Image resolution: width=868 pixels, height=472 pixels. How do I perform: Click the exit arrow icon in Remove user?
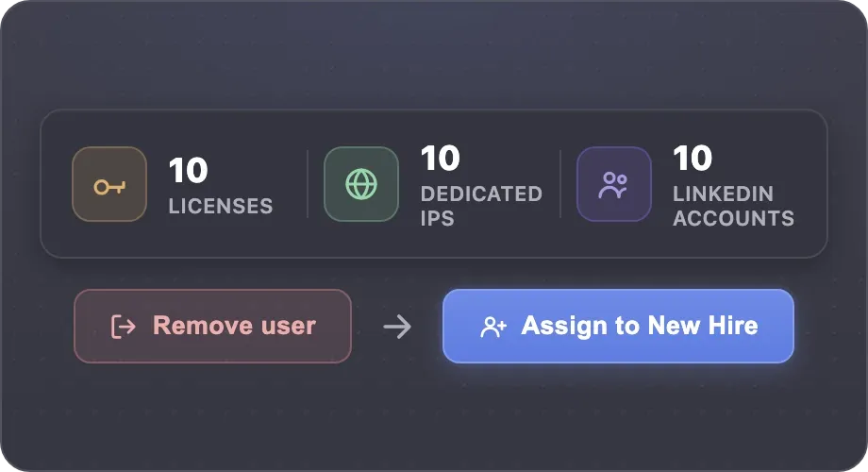pyautogui.click(x=123, y=327)
